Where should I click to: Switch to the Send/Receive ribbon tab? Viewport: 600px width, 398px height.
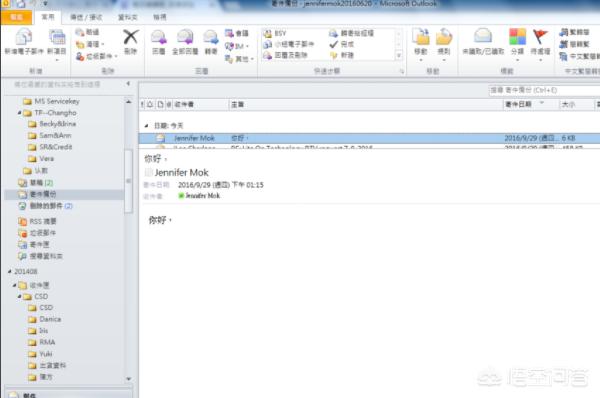pos(86,17)
